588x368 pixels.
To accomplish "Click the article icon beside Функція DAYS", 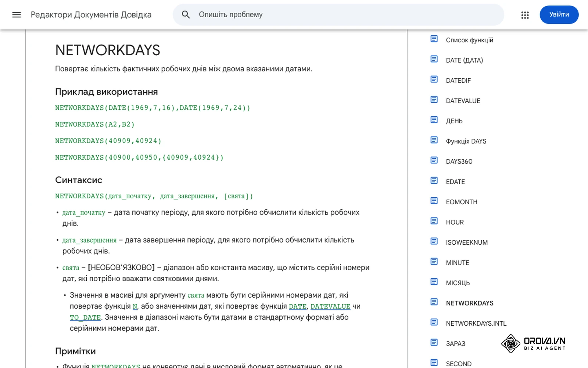I will [x=434, y=140].
